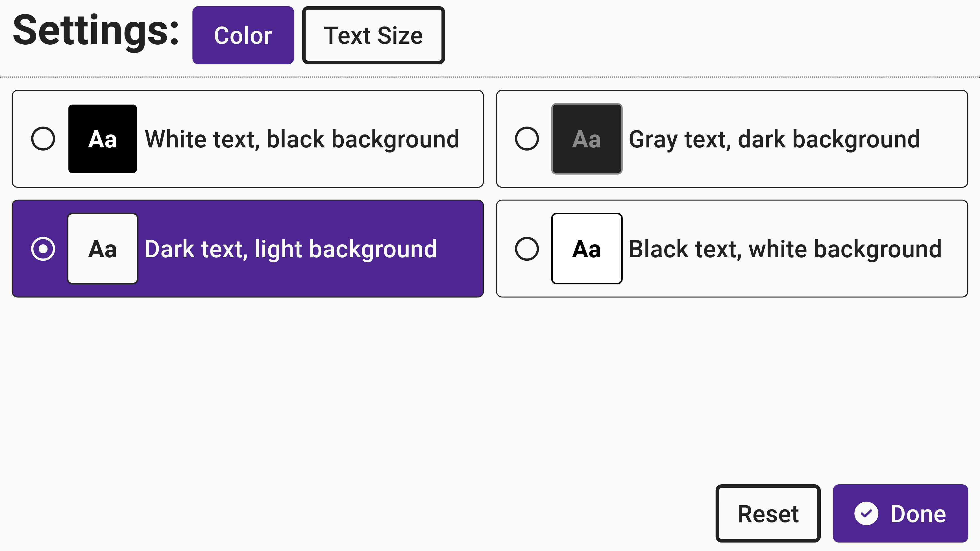Switch to the Text Size tab
Viewport: 980px width, 551px height.
click(373, 35)
